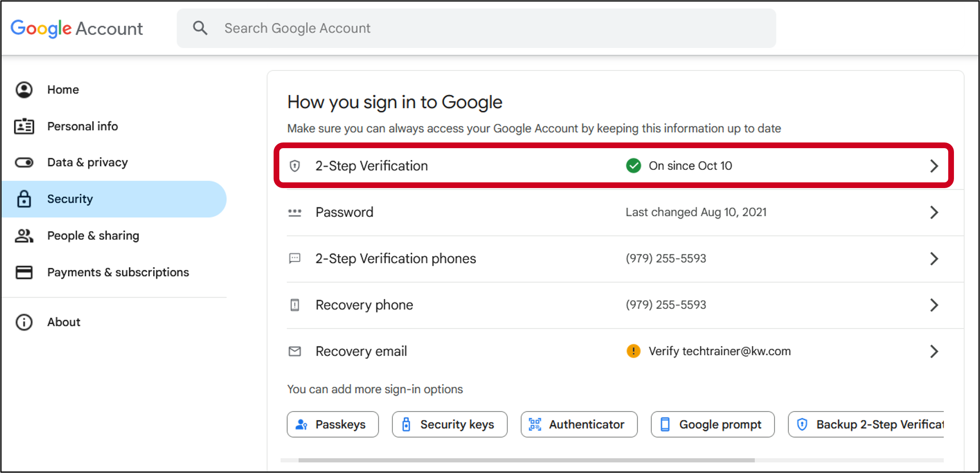The image size is (980, 473).
Task: Click 'Verify techtrainer@kw.com' text
Action: (x=719, y=351)
